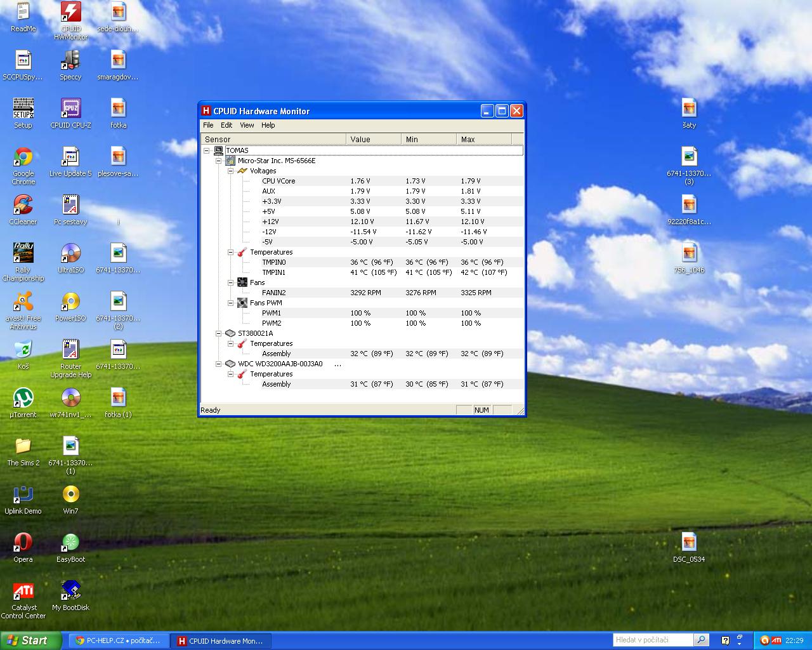Collapse the WDC WD3200AAJB drive node

coord(219,364)
